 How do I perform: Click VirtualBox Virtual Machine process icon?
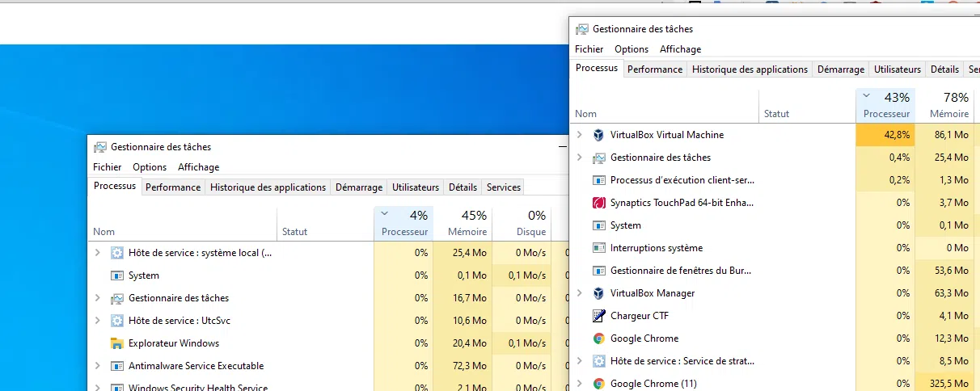pyautogui.click(x=599, y=135)
